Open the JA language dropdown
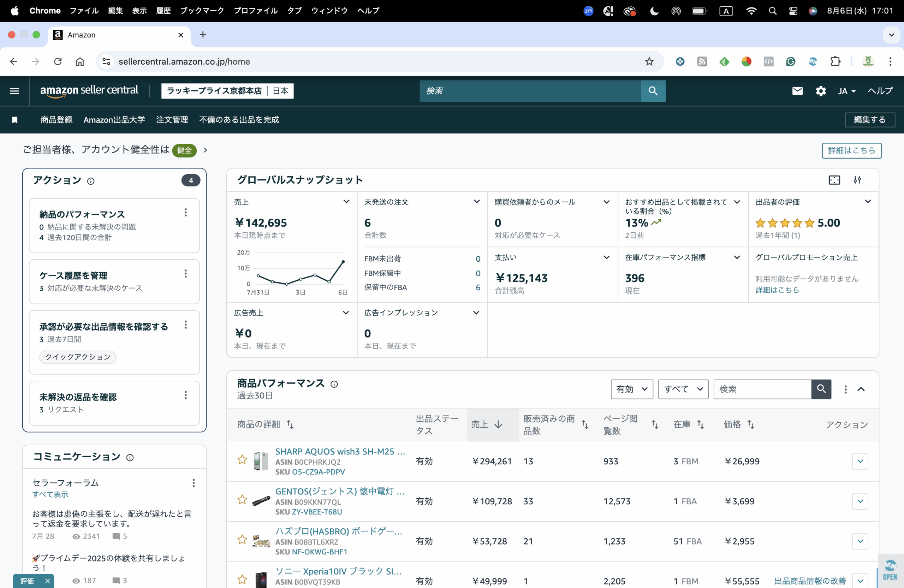 click(x=846, y=91)
